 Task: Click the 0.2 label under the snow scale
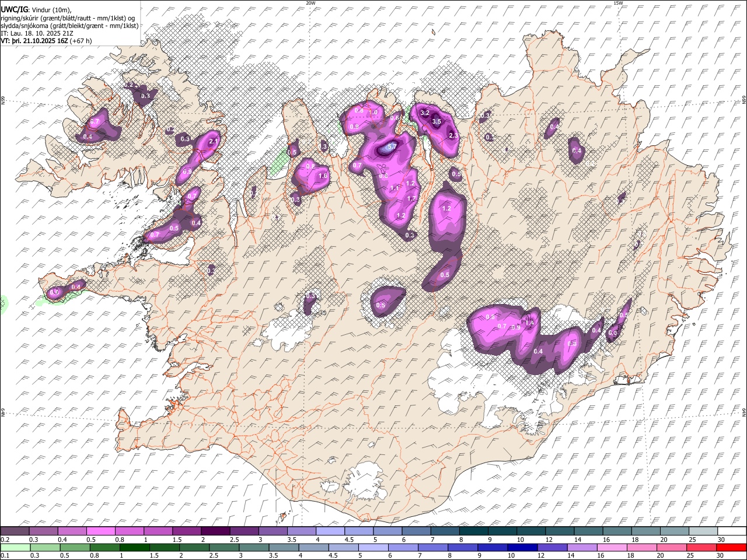5,540
